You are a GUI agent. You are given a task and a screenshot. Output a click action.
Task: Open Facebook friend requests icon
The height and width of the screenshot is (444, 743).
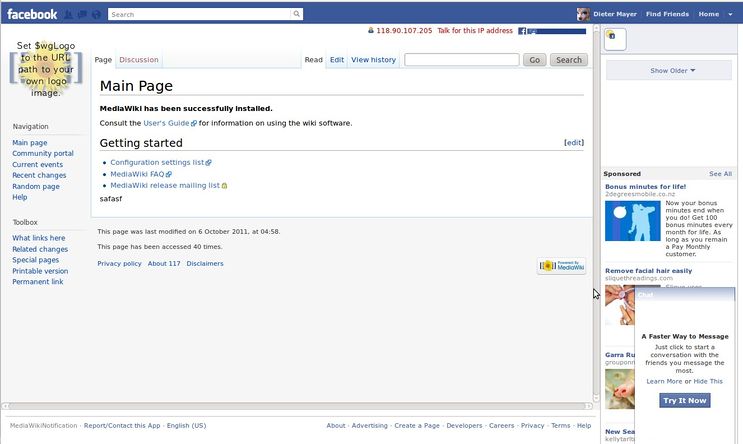[x=68, y=15]
